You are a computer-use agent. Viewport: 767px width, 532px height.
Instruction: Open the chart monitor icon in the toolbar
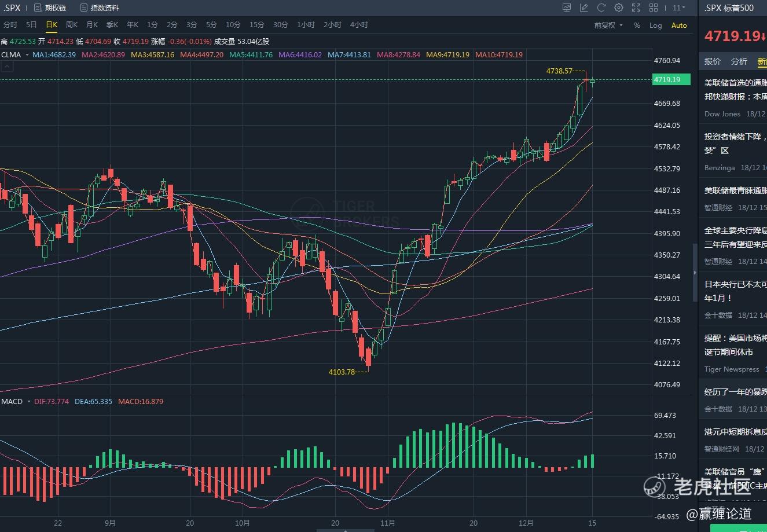[x=567, y=8]
